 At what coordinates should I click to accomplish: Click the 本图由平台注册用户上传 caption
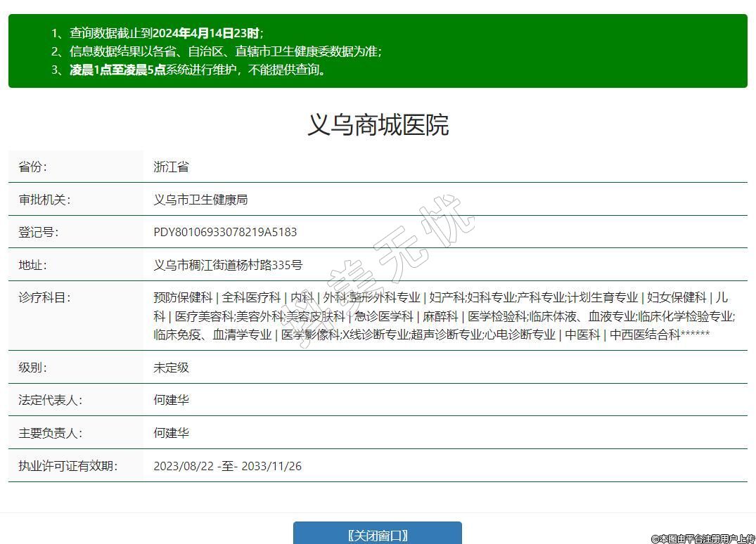703,538
